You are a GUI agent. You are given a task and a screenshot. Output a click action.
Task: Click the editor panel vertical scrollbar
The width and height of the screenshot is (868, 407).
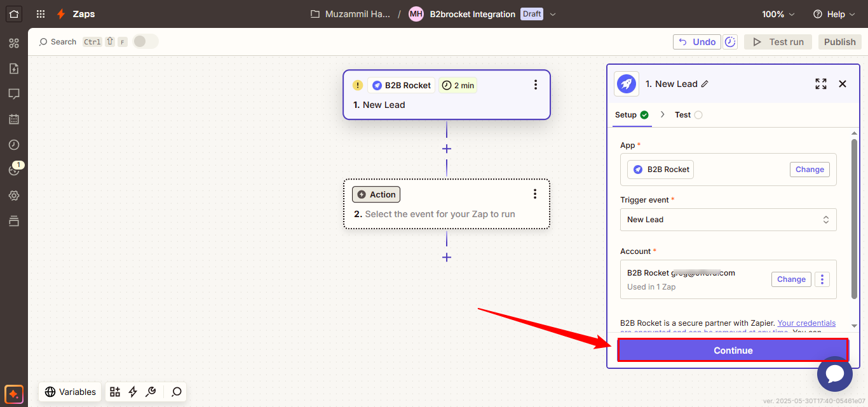pyautogui.click(x=854, y=216)
